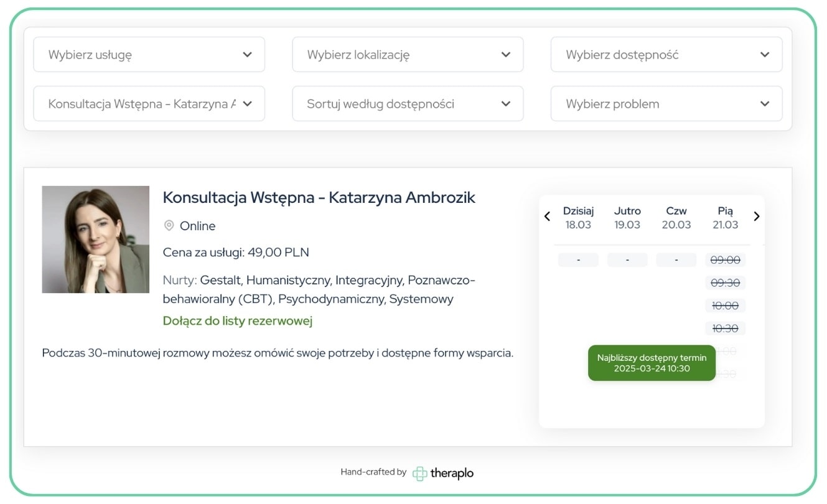This screenshot has width=827, height=504.
Task: Select the Czw 20.03 date tab
Action: click(676, 217)
